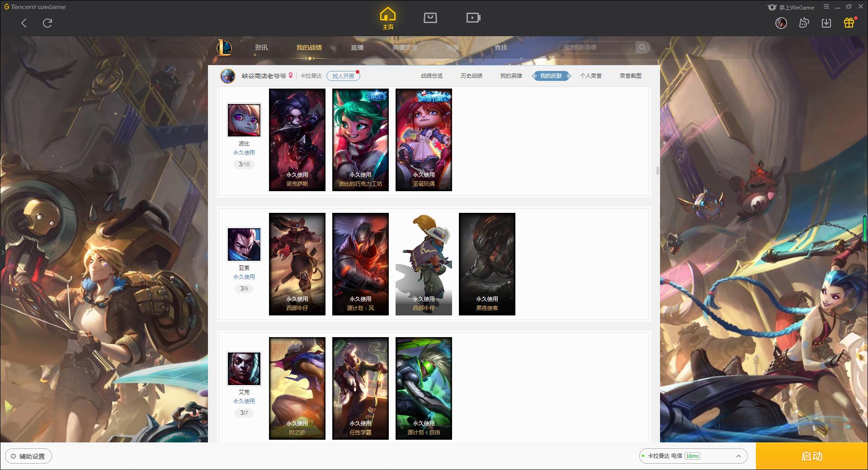This screenshot has width=868, height=470.
Task: Open the 我的战绩 tab
Action: coord(309,47)
